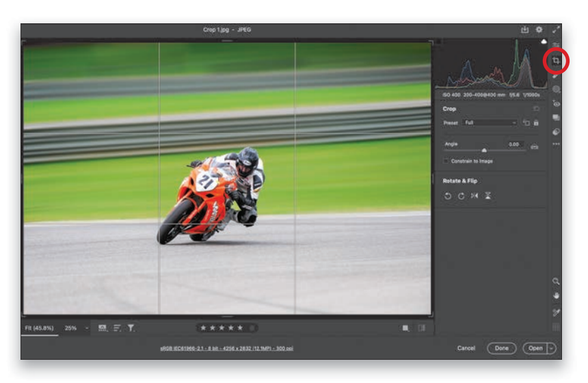Click the Angle slider handle
Screen dimensions: 588x383
tap(484, 150)
